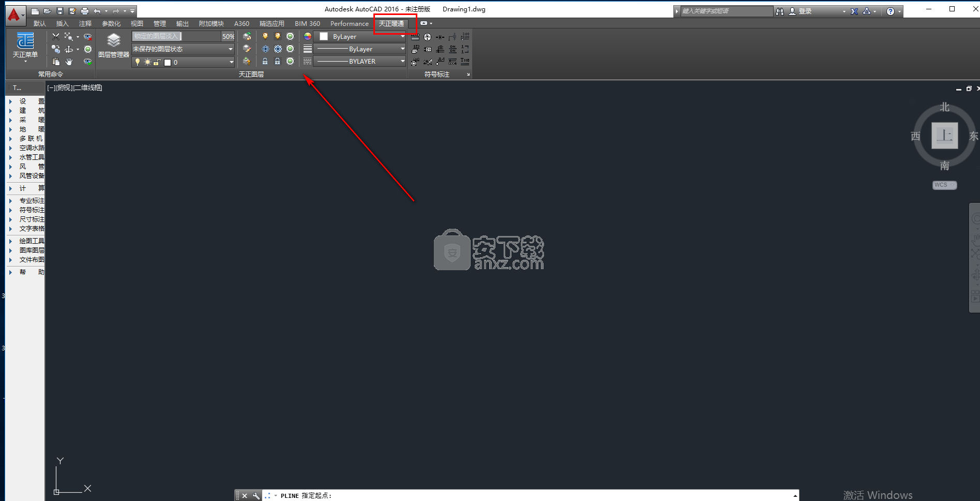Open the 绘图工具 menu entry
Screen dimensions: 980x501
tap(32, 241)
